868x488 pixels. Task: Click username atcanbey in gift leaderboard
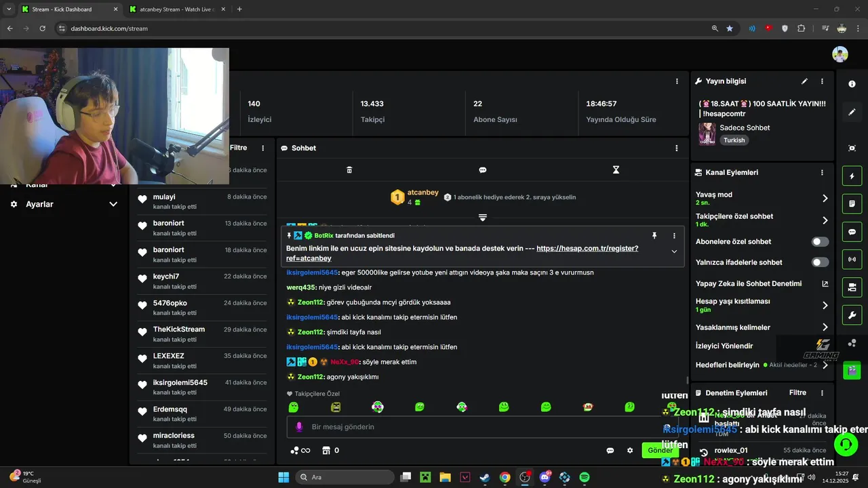[x=423, y=192]
